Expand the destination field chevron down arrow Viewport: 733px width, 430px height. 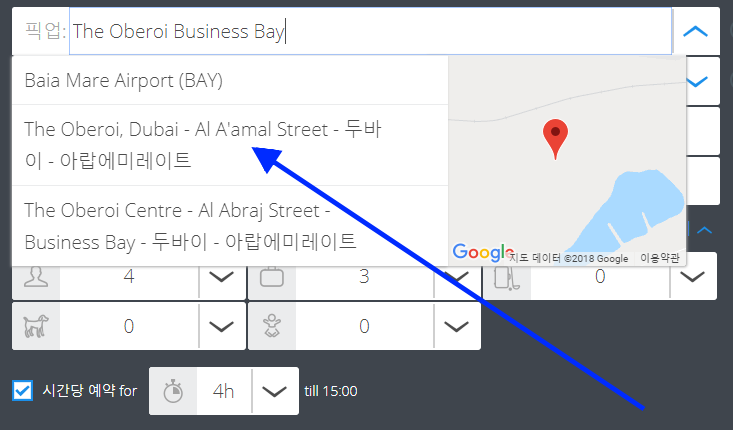pyautogui.click(x=697, y=82)
